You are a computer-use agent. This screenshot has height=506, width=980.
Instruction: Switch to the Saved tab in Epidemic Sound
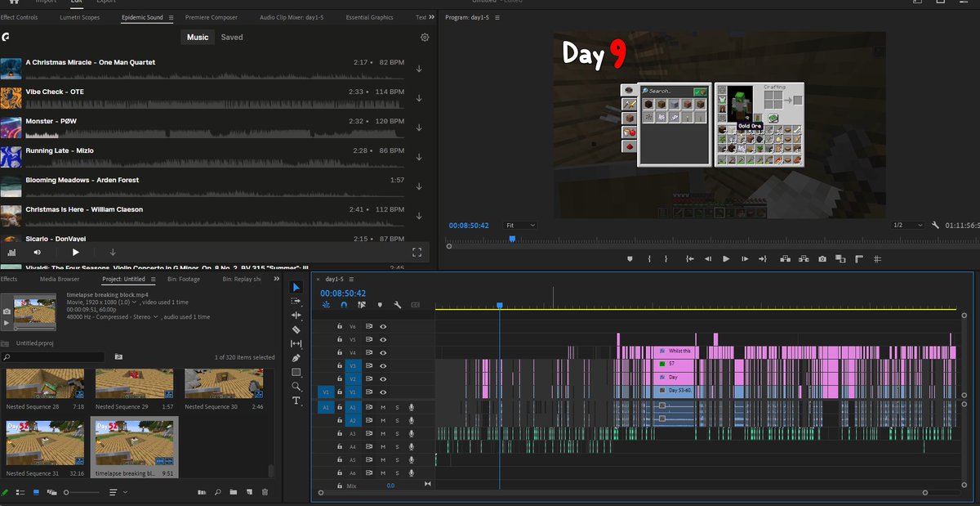[232, 38]
